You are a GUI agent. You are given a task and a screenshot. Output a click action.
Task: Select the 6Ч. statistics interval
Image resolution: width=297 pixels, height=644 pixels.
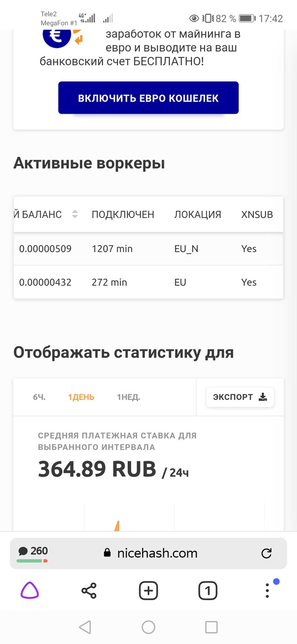click(39, 397)
